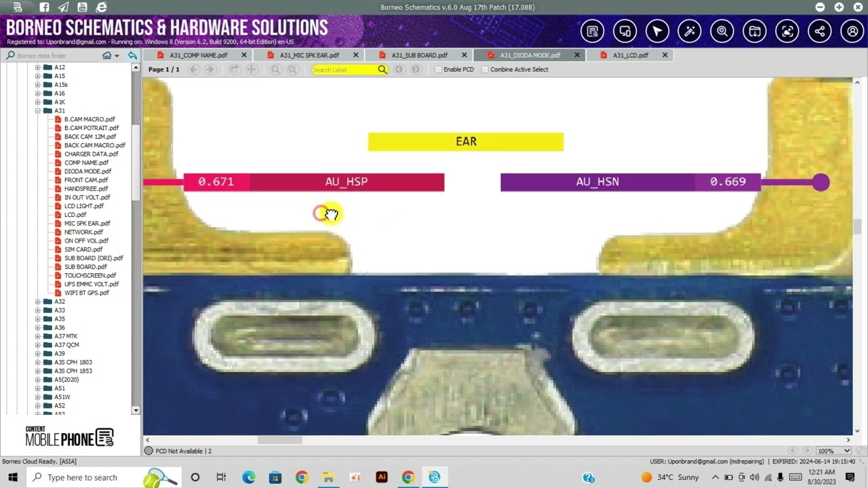868x488 pixels.
Task: Toggle Combine Active Select checkbox
Action: pyautogui.click(x=485, y=70)
